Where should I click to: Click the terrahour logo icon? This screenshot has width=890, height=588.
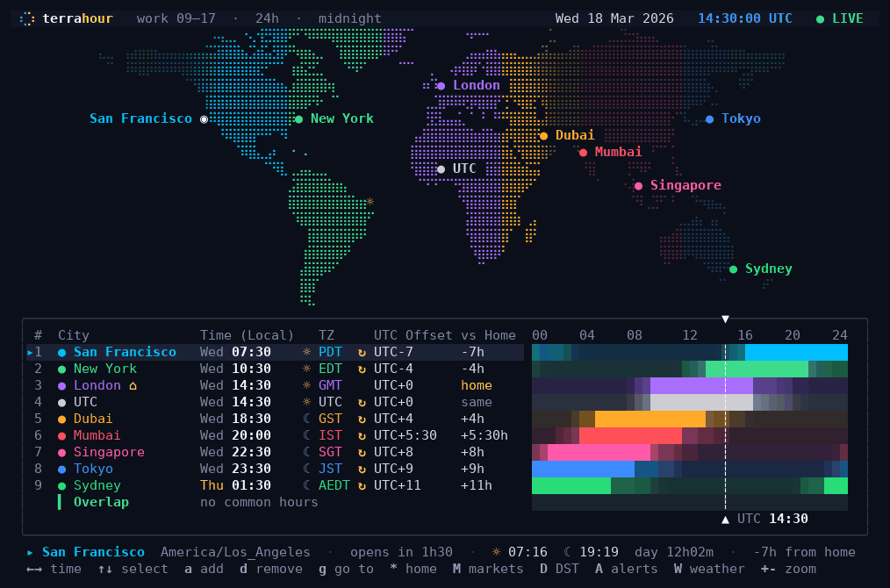point(27,18)
